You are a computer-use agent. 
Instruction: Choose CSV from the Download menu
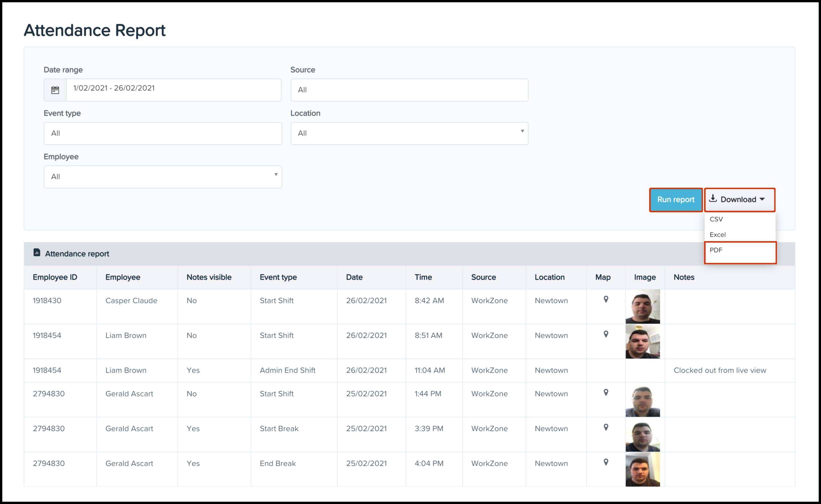pyautogui.click(x=716, y=219)
